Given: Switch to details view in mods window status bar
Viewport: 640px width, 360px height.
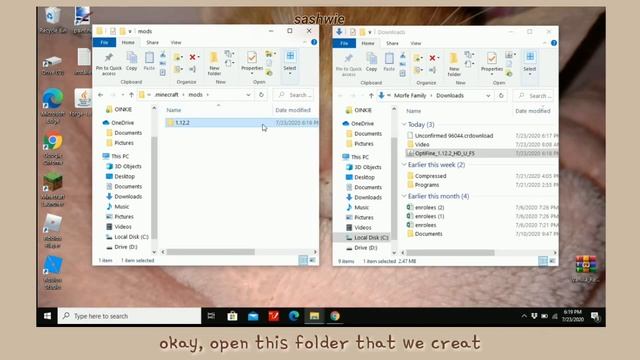Looking at the screenshot, I should pyautogui.click(x=303, y=260).
